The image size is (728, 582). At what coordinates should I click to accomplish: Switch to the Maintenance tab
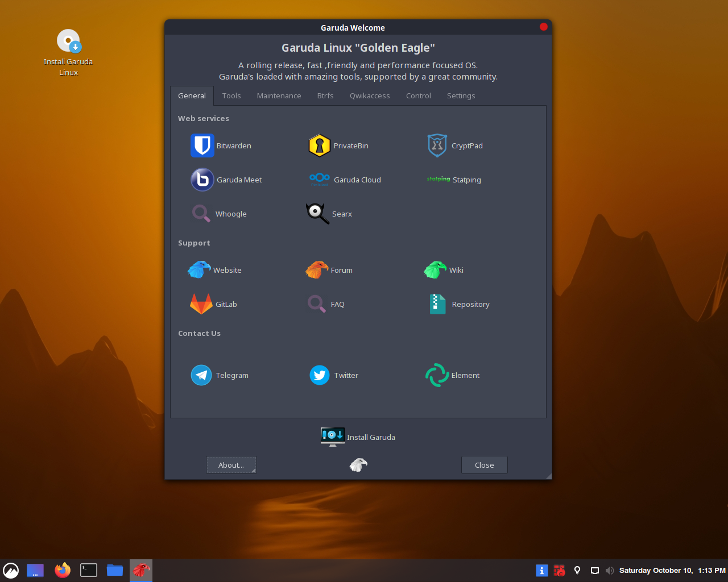pos(279,95)
